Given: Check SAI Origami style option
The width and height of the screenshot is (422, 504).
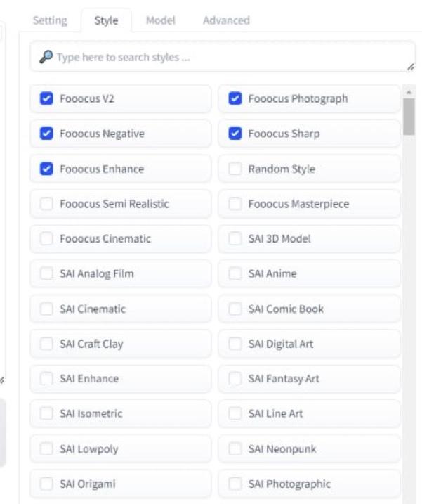Looking at the screenshot, I should [46, 484].
